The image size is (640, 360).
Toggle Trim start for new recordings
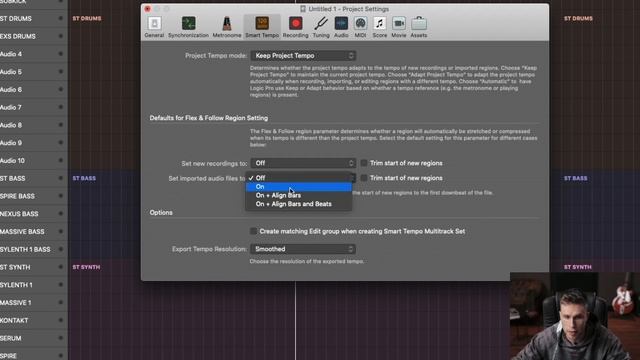pos(364,163)
